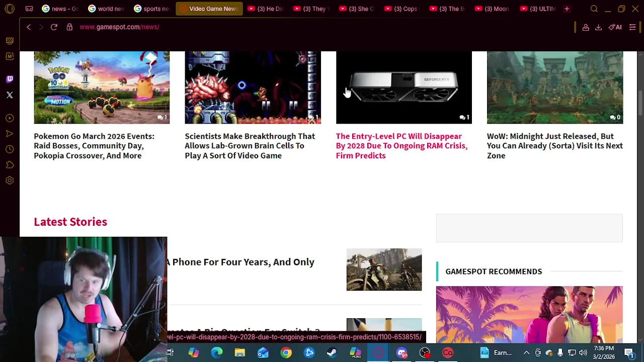644x362 pixels.
Task: Switch to the 'sports news' tab
Action: tap(151, 9)
